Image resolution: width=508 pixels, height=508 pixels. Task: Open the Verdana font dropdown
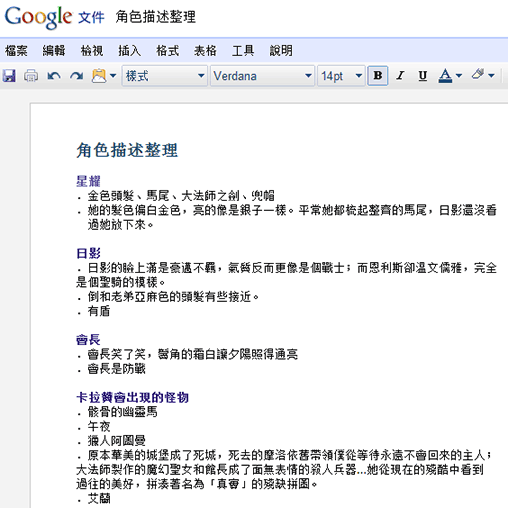tap(262, 76)
